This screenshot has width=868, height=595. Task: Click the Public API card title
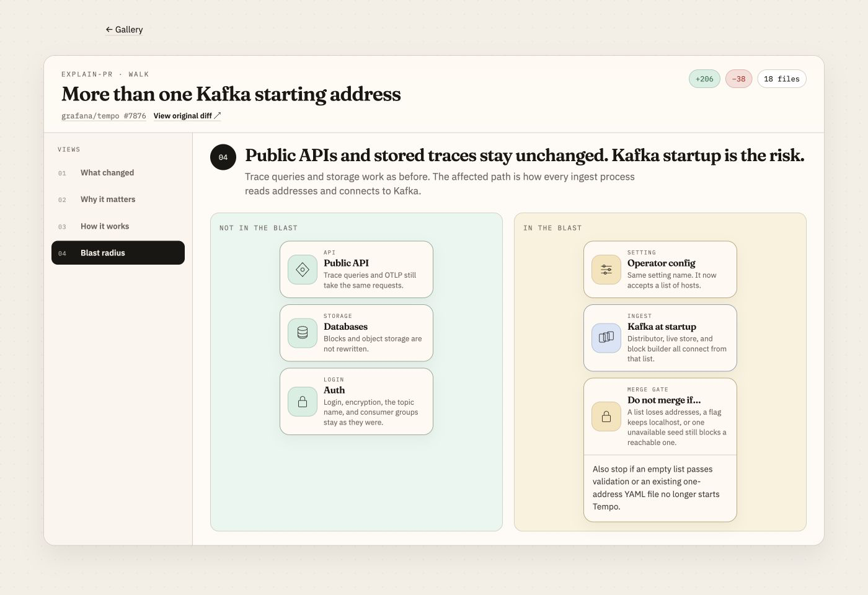point(346,263)
